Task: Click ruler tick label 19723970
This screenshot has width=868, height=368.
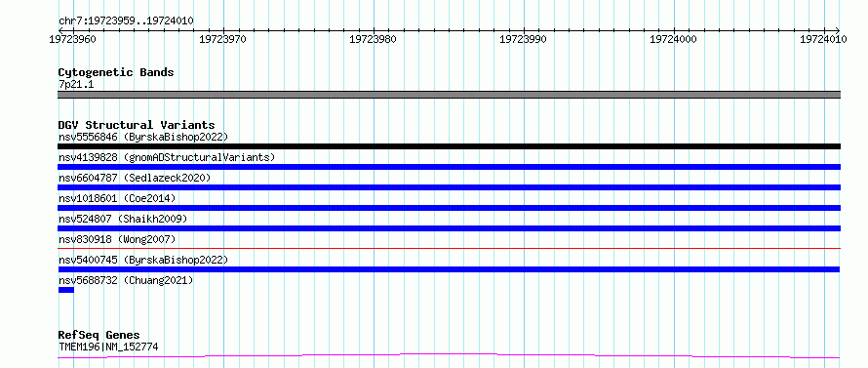Action: point(223,39)
